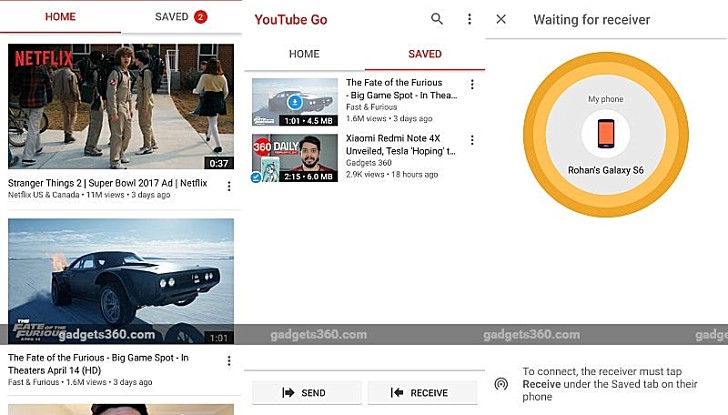
Task: Play the Fate of the Furious large thumbnail
Action: 120,282
